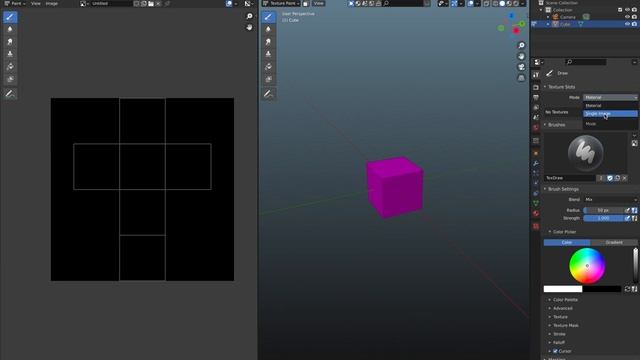Toggle Strength pressure sensitivity pen icon
This screenshot has height=360, width=640.
pos(627,218)
